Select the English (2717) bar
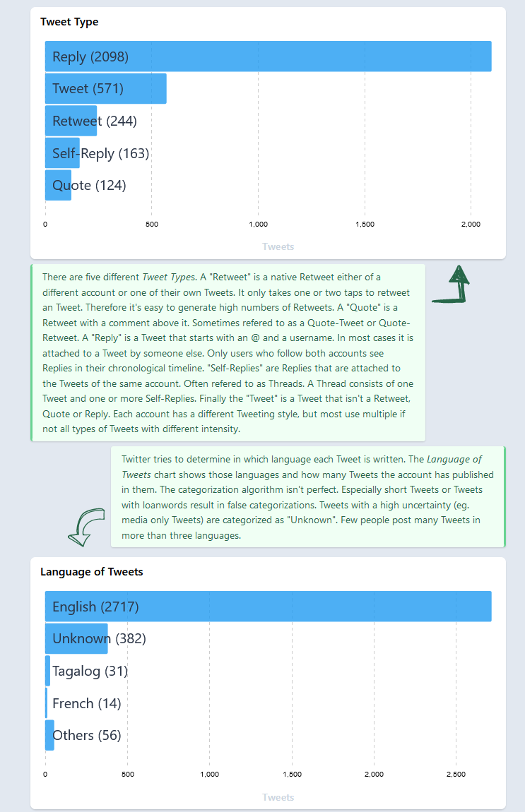The width and height of the screenshot is (525, 812). [x=268, y=607]
